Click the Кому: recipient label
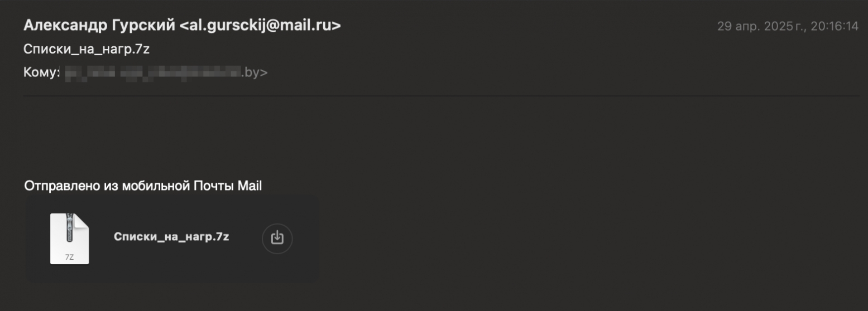The width and height of the screenshot is (868, 311). [x=41, y=73]
